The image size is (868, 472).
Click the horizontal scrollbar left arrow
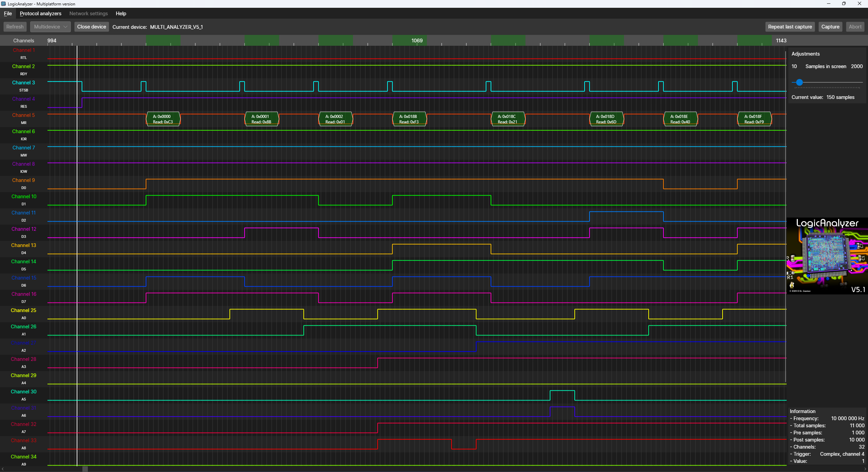tap(2, 469)
